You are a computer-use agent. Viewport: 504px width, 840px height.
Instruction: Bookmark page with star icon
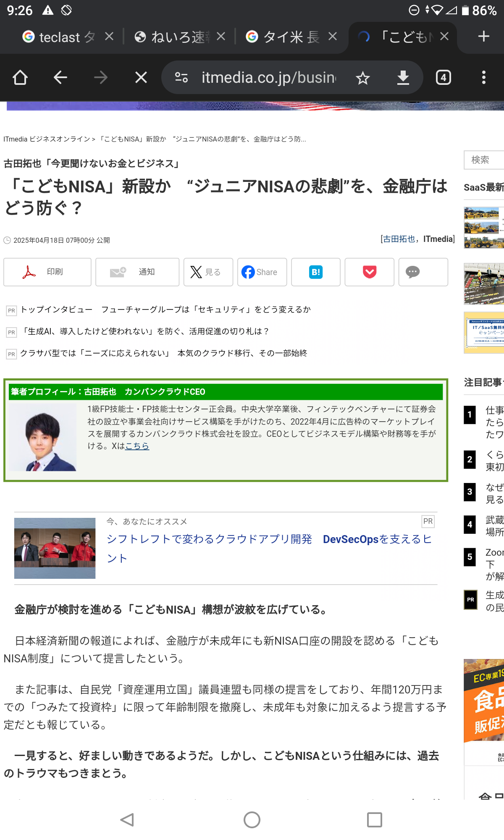pos(363,78)
